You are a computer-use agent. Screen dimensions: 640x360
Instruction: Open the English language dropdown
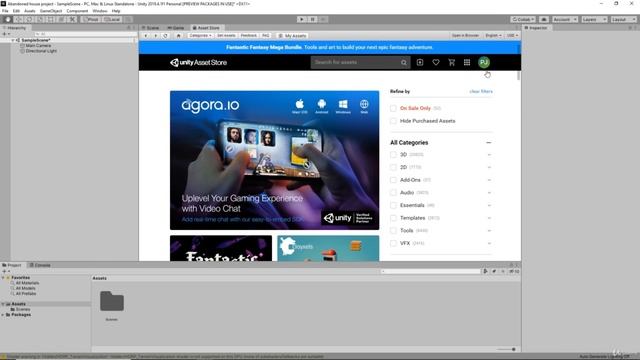(x=493, y=36)
